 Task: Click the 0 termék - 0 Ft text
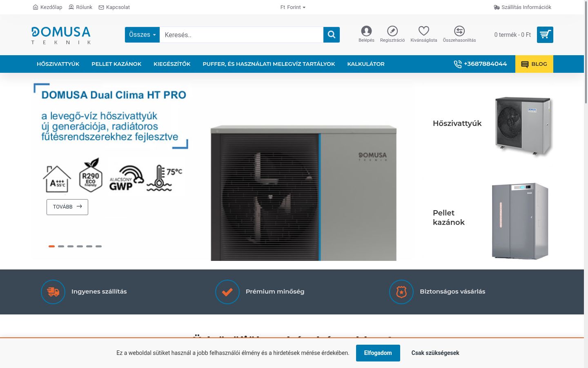coord(512,35)
